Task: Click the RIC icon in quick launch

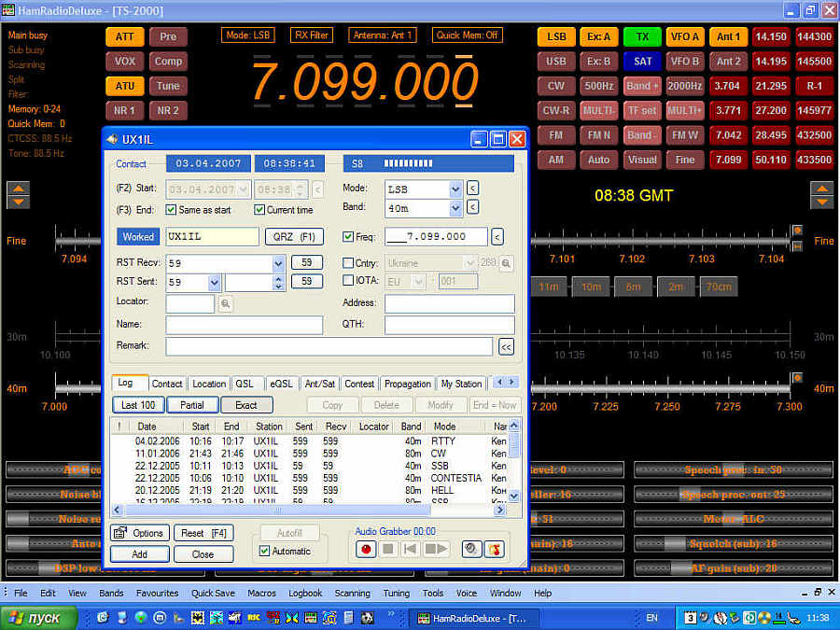Action: [254, 618]
